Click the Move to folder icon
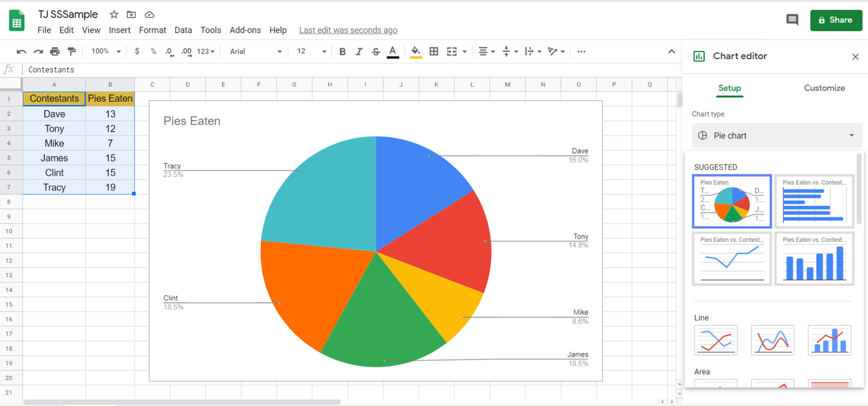868x406 pixels. [x=131, y=15]
